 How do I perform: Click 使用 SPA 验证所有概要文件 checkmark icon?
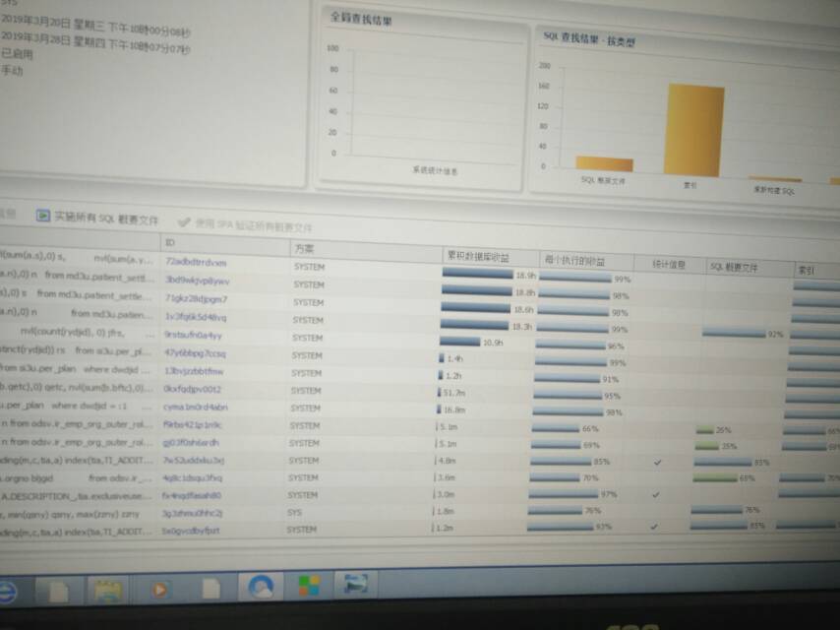(x=184, y=223)
